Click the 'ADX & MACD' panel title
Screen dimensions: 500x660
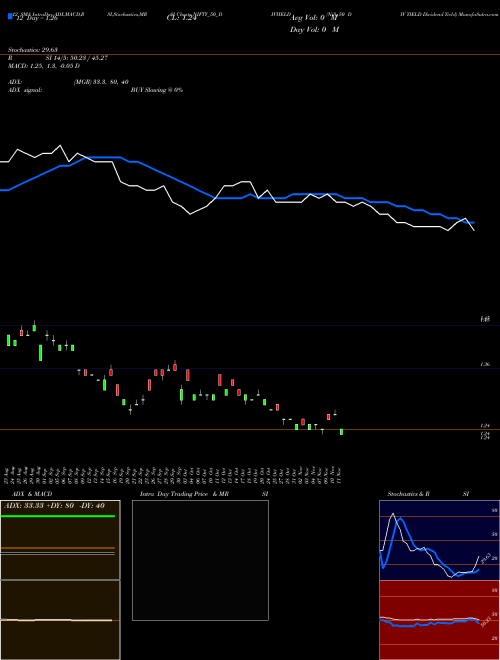coord(32,494)
